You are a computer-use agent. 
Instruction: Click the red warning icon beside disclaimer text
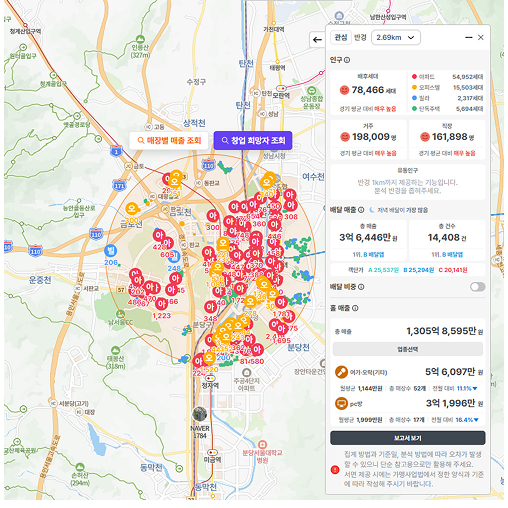point(335,470)
